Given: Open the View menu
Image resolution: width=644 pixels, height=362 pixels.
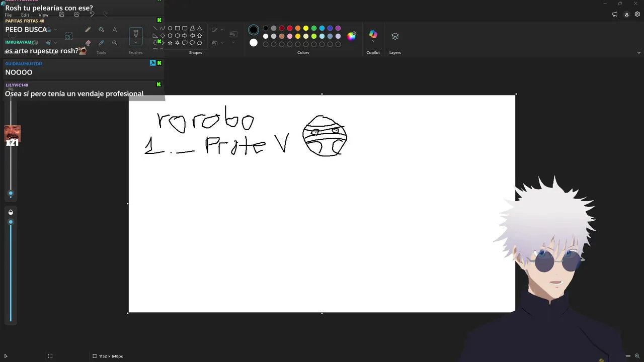Looking at the screenshot, I should (43, 15).
